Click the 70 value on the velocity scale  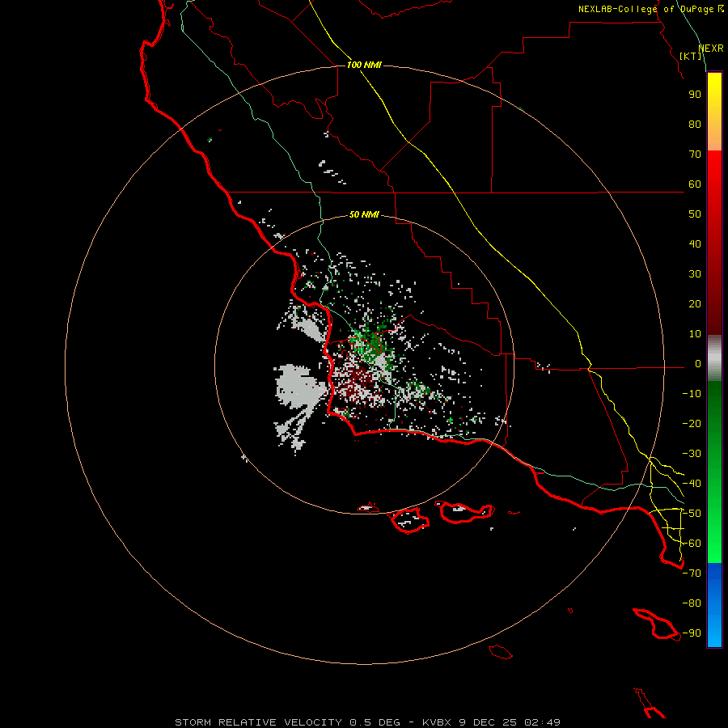[695, 154]
